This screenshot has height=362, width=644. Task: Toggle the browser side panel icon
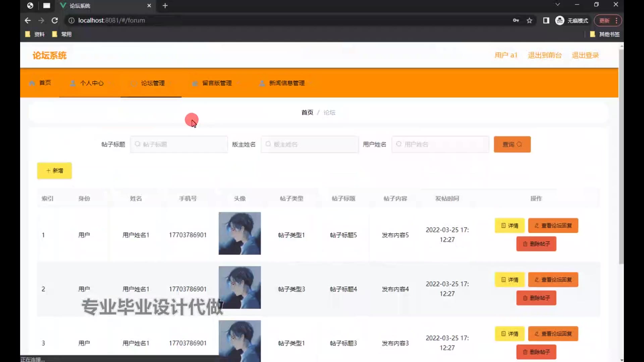tap(546, 20)
